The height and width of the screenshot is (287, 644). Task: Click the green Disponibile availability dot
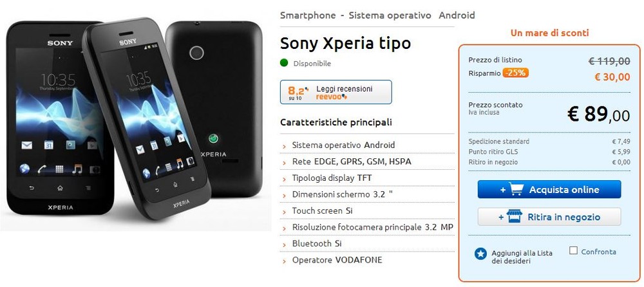coord(284,63)
